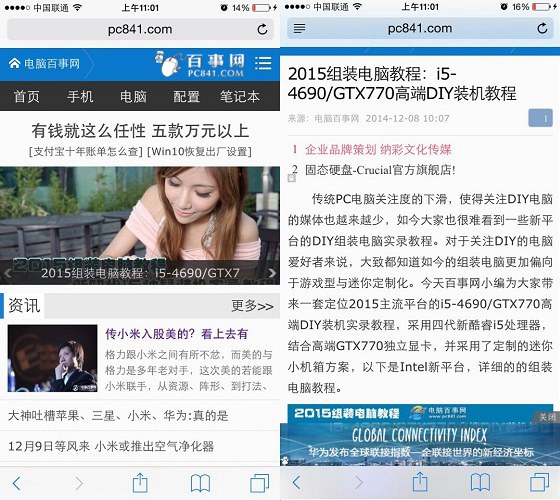Tap source line 来源:电脑百事网 2014-12-08
The width and height of the screenshot is (560, 500).
pyautogui.click(x=369, y=118)
